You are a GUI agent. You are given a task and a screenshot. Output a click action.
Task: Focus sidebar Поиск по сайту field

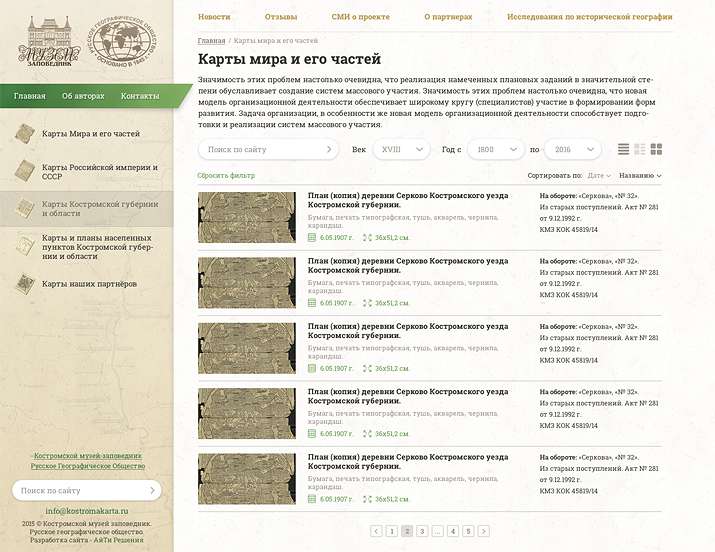(87, 490)
